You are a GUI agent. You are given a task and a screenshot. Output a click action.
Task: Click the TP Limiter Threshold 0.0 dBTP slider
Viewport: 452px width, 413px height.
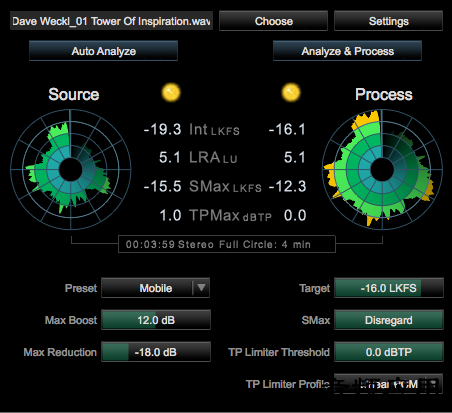tap(389, 352)
